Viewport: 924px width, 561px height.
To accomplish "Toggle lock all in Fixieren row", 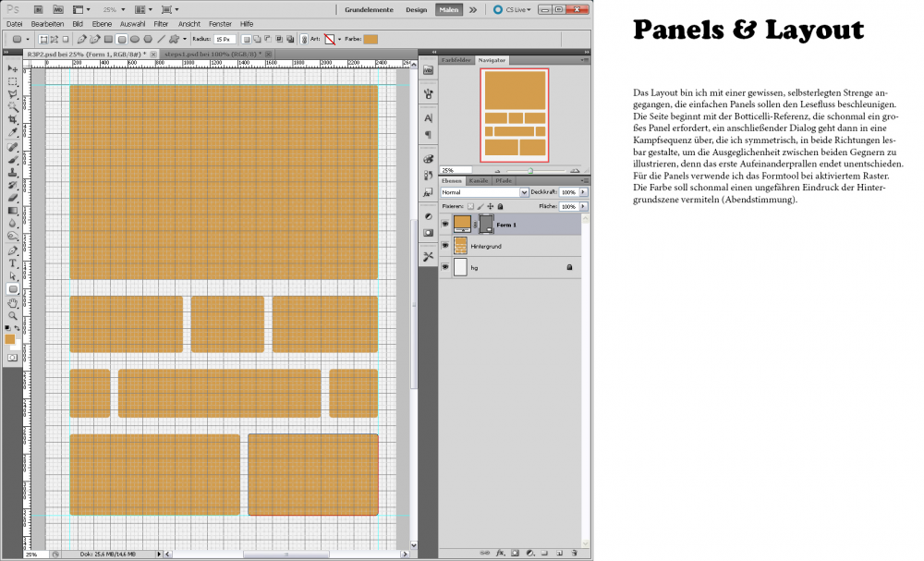I will tap(500, 206).
